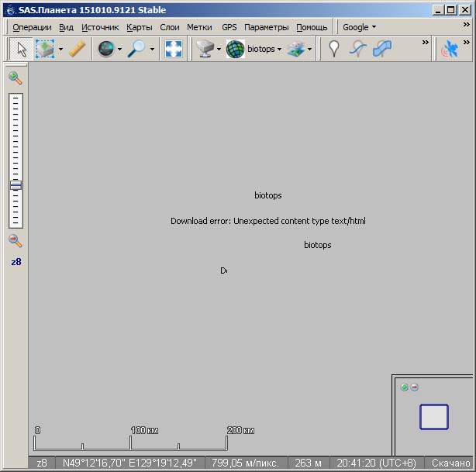
Task: Open the layers overlay dropdown arrow
Action: pos(310,50)
